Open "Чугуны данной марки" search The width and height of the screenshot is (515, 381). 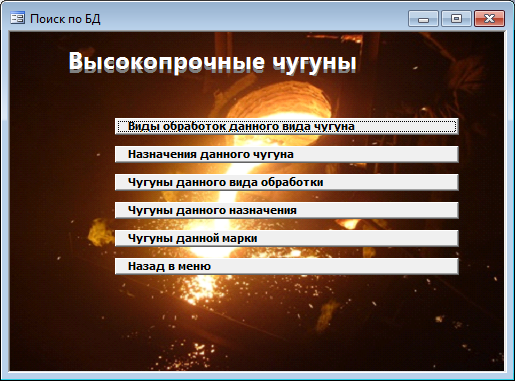[x=287, y=238]
